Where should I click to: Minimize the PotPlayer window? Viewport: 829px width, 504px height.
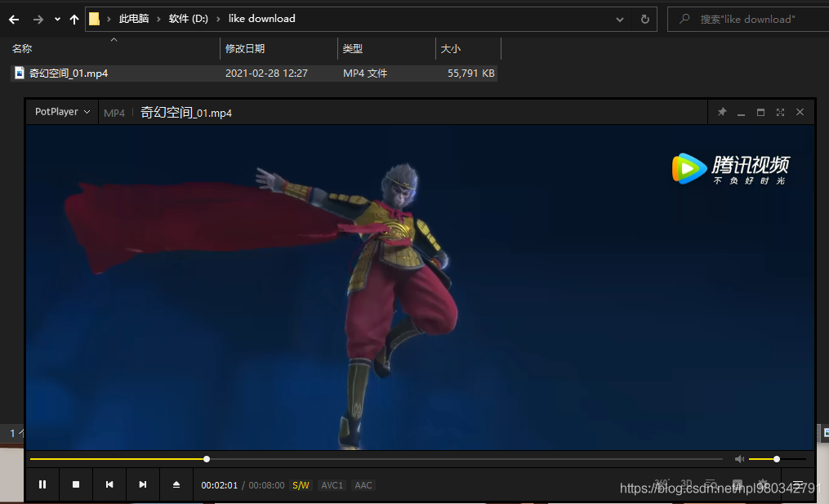pos(742,113)
